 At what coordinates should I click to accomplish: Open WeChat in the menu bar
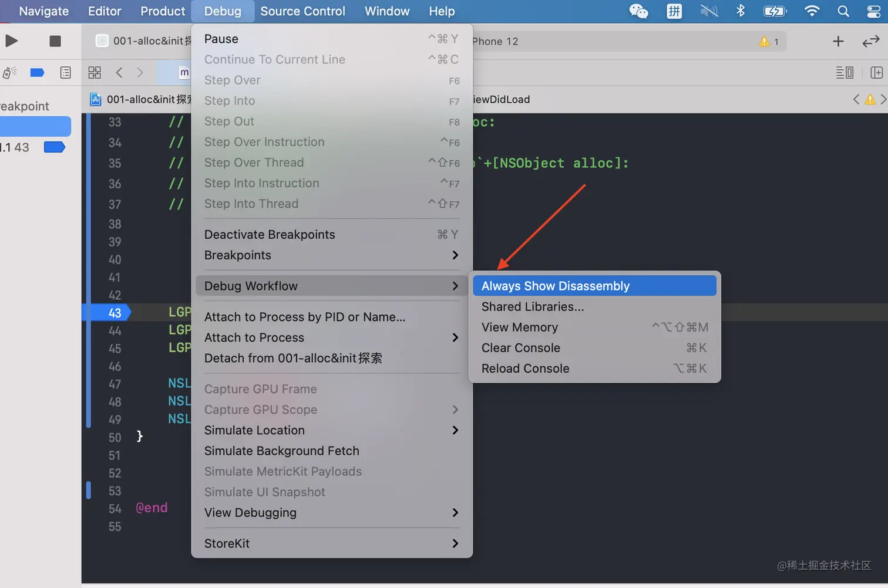pos(638,11)
